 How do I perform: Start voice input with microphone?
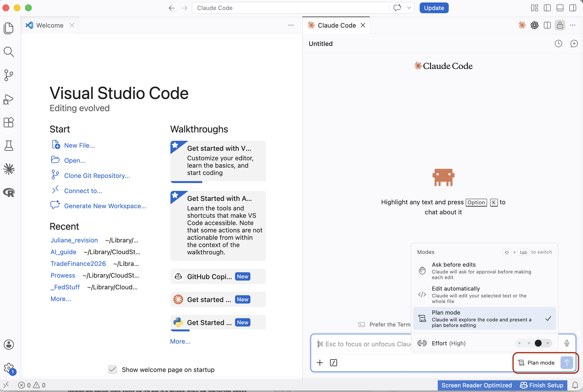567,343
